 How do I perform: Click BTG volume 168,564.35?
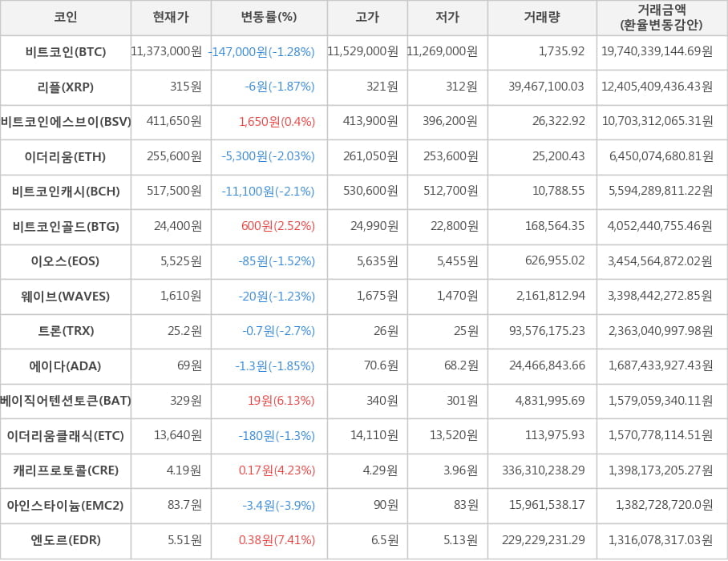[x=555, y=226]
